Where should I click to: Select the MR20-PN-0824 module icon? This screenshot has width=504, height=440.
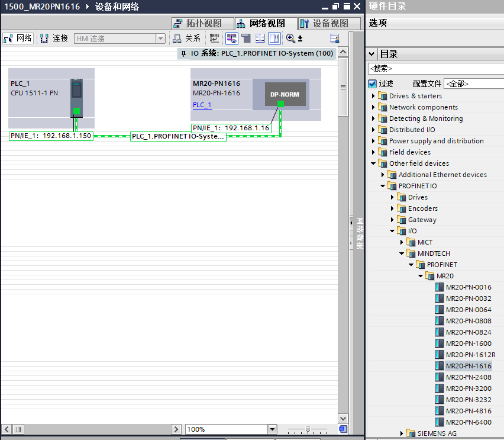pos(439,332)
